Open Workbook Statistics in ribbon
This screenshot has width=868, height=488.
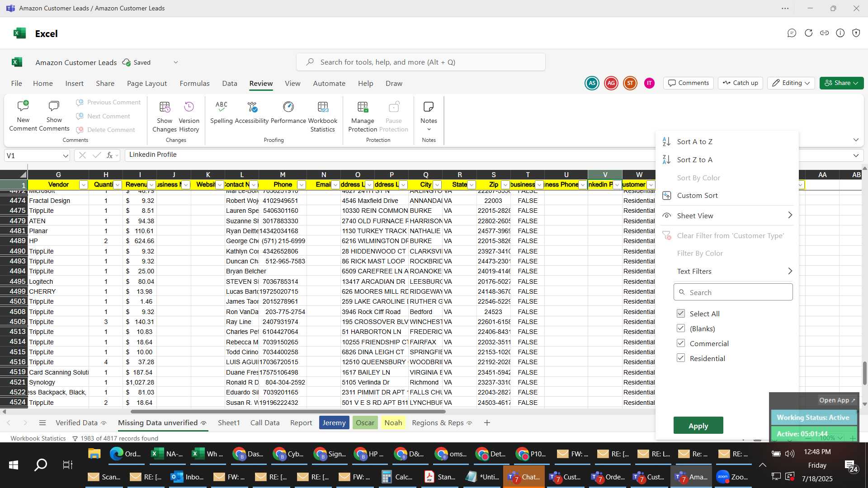(323, 117)
